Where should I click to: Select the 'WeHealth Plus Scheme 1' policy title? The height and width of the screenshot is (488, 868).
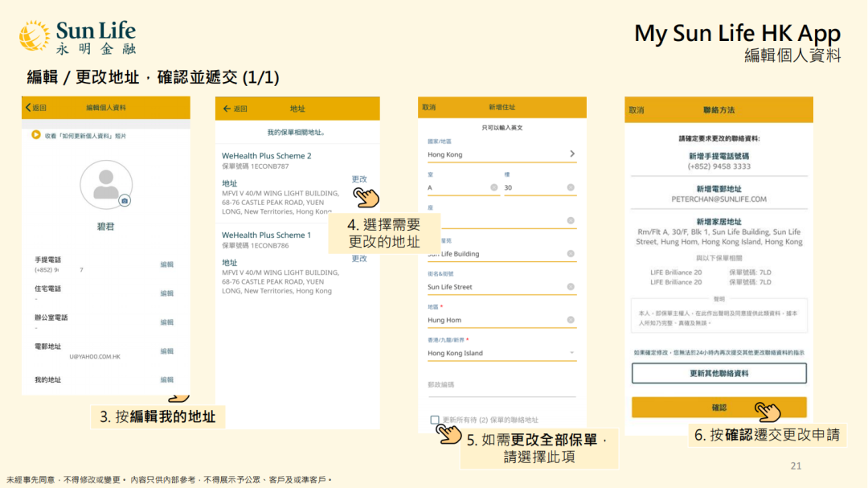pyautogui.click(x=266, y=235)
